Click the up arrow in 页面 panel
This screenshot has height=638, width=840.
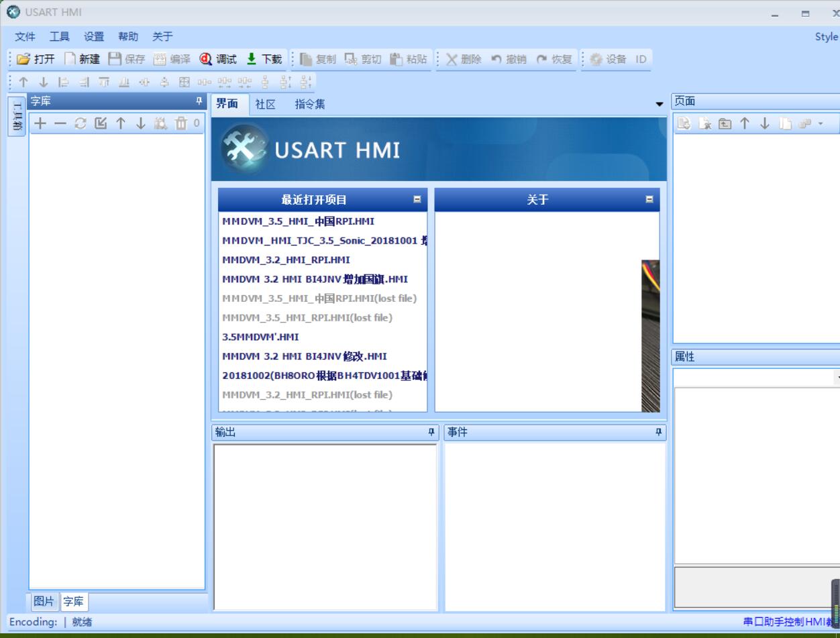pyautogui.click(x=745, y=123)
